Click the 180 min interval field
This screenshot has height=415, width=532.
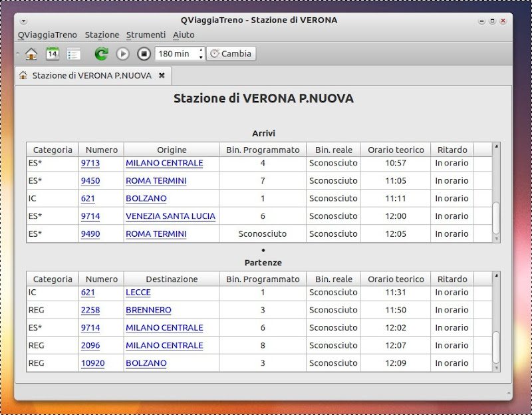click(x=176, y=54)
